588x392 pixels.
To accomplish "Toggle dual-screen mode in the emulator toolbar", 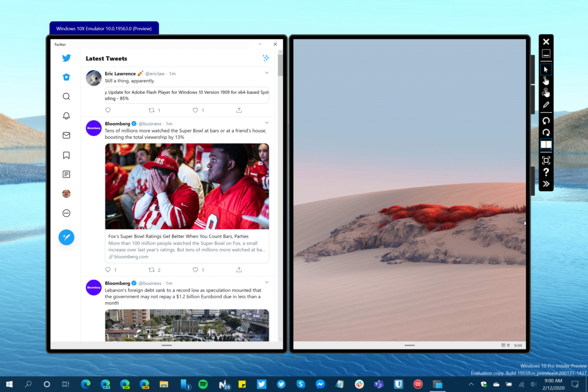I will 546,144.
